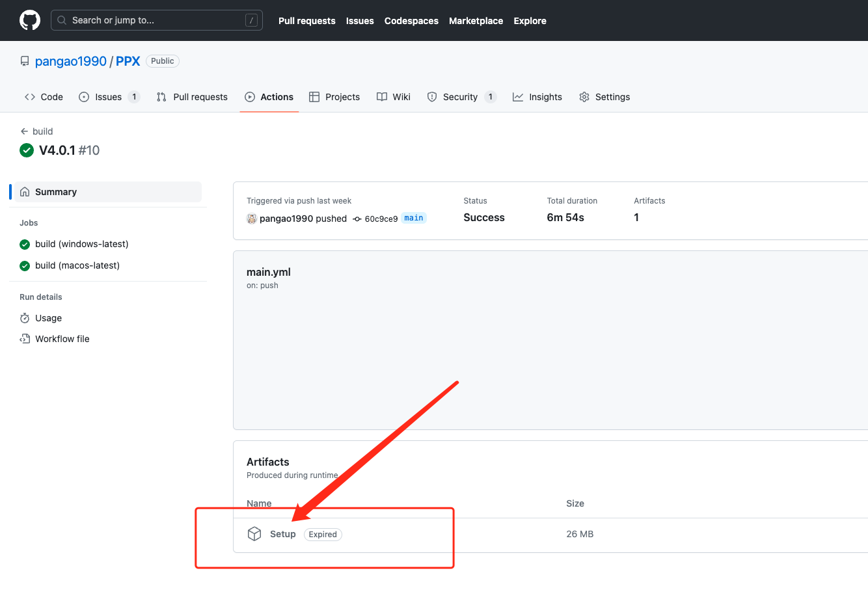Select Summary in the sidebar
This screenshot has width=868, height=599.
coord(108,192)
